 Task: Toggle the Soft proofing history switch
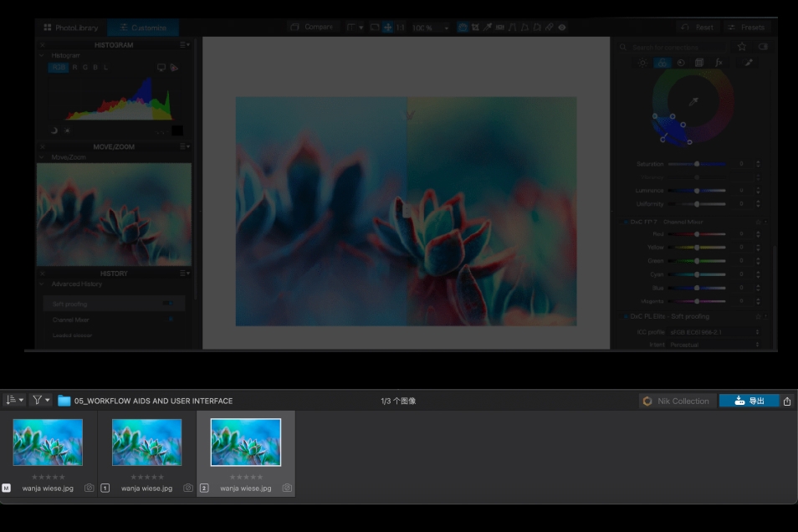tap(169, 304)
